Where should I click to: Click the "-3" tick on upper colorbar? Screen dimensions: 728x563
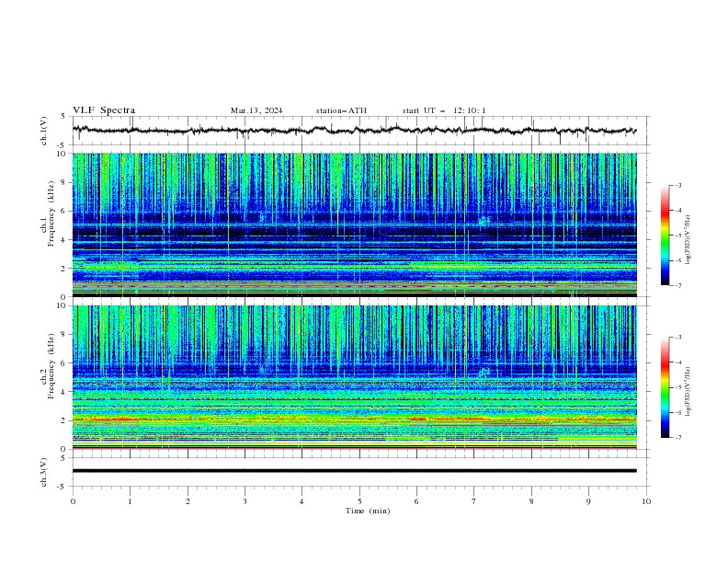(677, 185)
